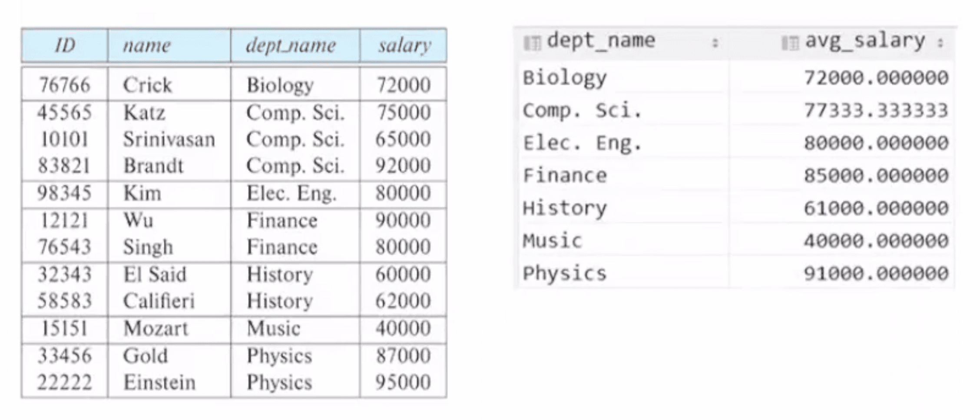Screen dimensions: 980x420
Task: Click the Music 40000.000000 value
Action: point(876,241)
